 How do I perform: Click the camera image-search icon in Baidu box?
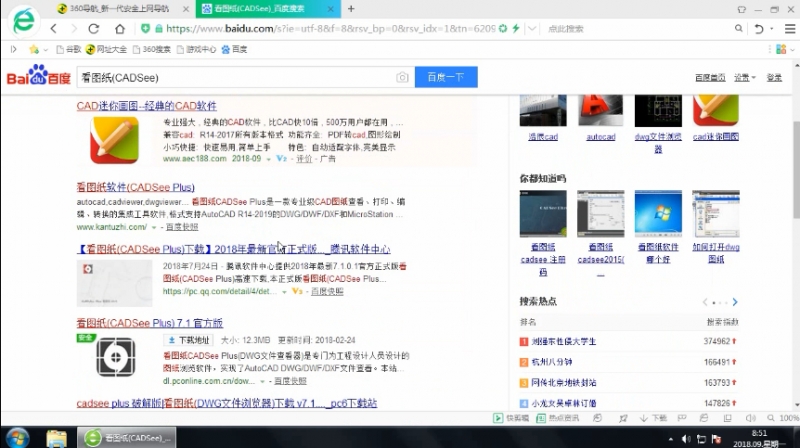coord(402,77)
